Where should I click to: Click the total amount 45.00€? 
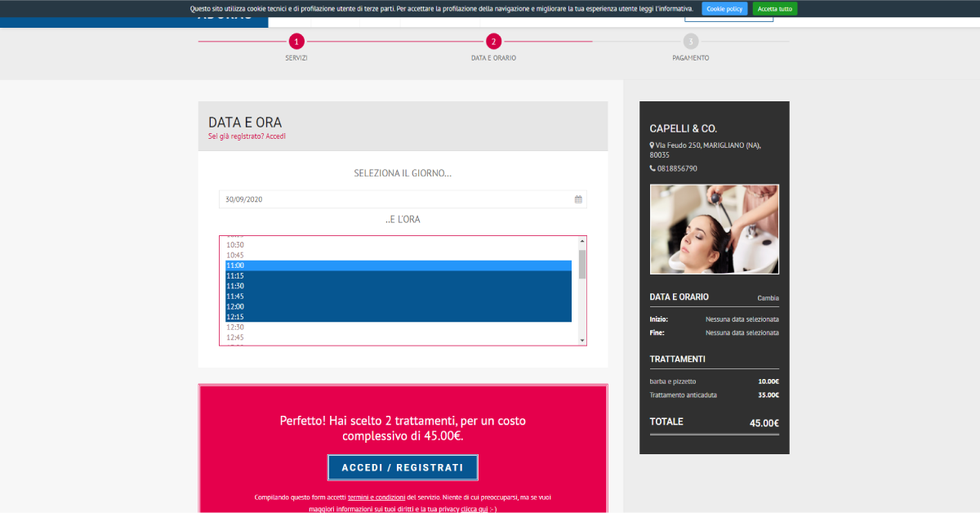[764, 423]
